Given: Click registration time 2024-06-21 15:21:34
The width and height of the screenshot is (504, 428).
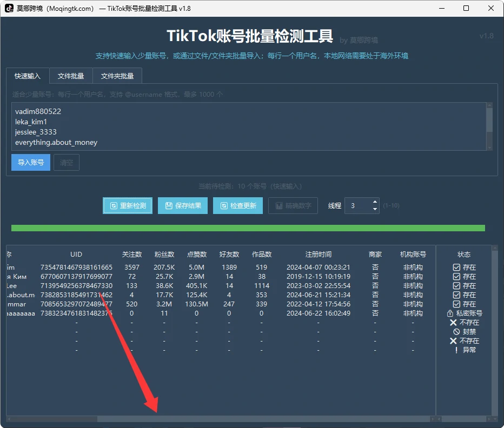Looking at the screenshot, I should click(318, 295).
